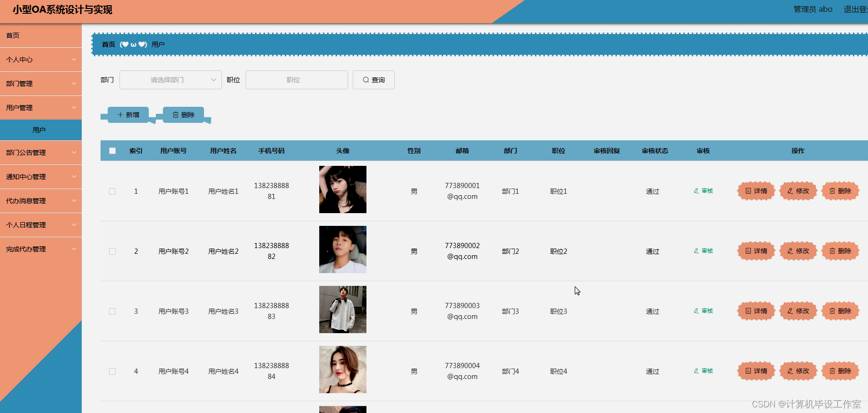Click the 用户账号 column header

tap(173, 151)
